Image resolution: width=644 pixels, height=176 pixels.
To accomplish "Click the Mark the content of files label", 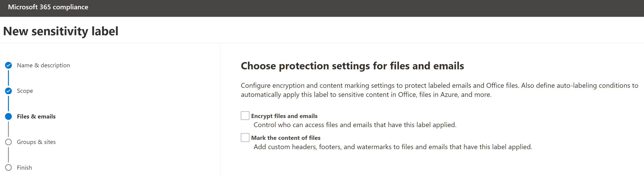I will 286,138.
